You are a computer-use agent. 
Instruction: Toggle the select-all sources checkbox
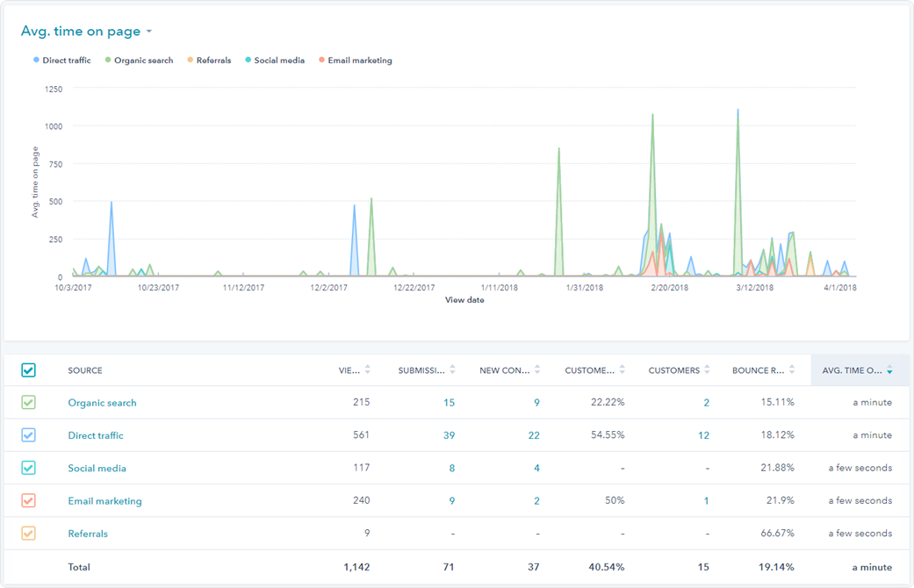(28, 370)
